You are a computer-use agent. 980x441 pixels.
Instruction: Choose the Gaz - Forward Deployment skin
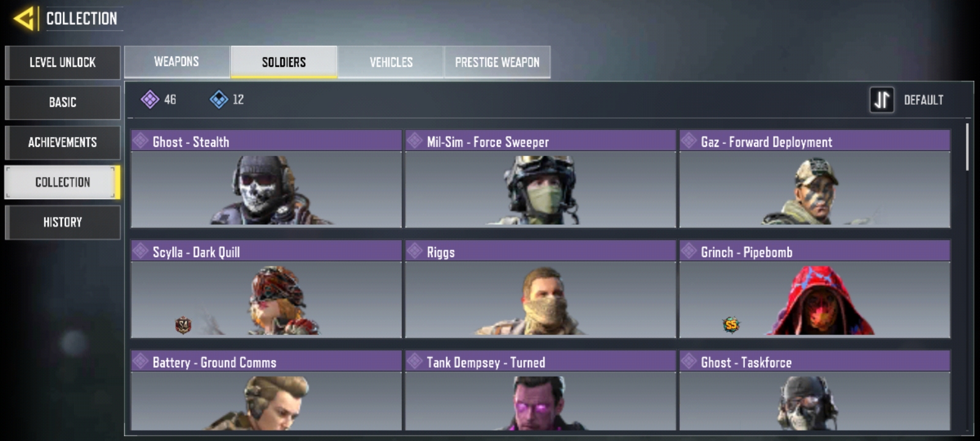pos(815,178)
